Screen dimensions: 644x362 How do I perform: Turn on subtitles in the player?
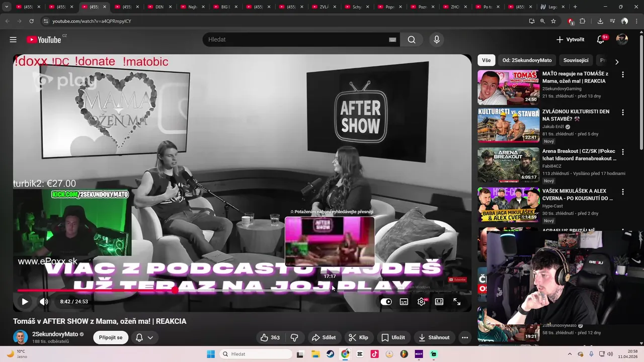(x=404, y=302)
